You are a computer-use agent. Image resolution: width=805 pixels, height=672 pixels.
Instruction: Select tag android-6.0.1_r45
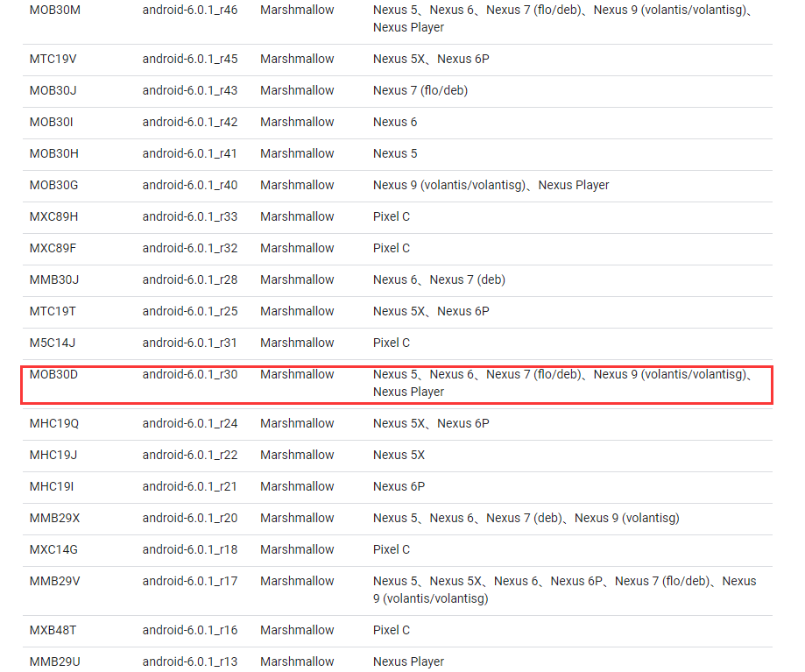tap(190, 59)
